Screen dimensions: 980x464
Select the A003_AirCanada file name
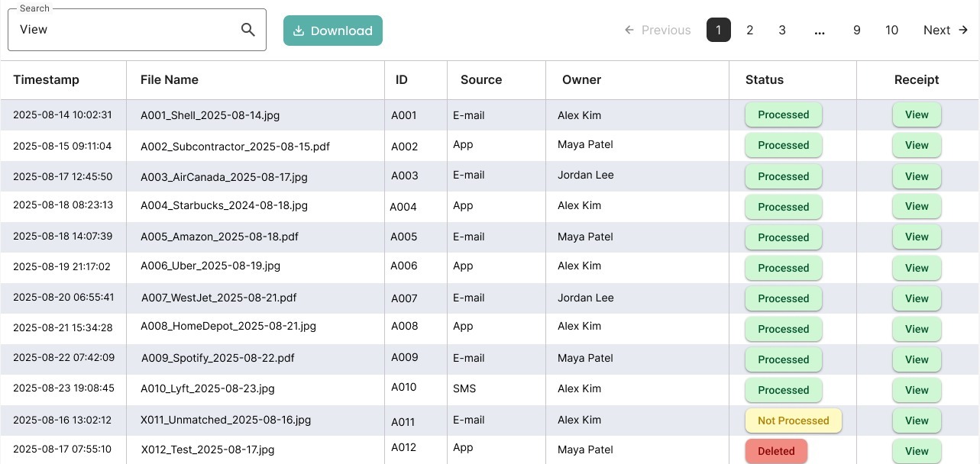(x=224, y=176)
